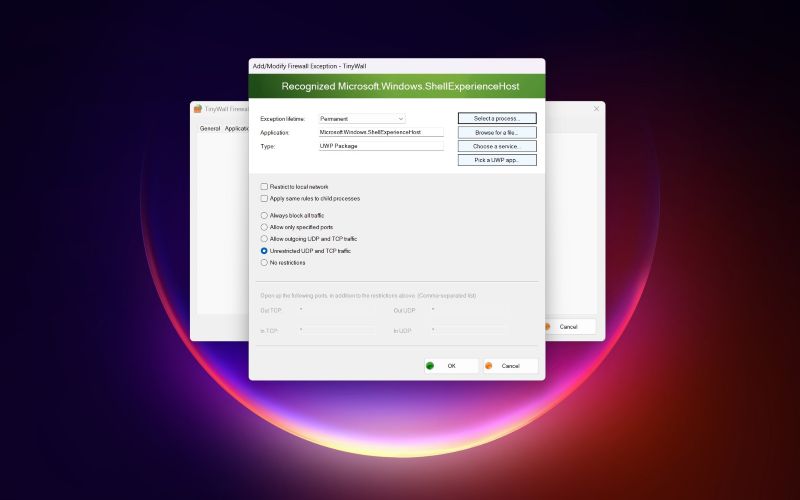Click the Application name field

[381, 132]
